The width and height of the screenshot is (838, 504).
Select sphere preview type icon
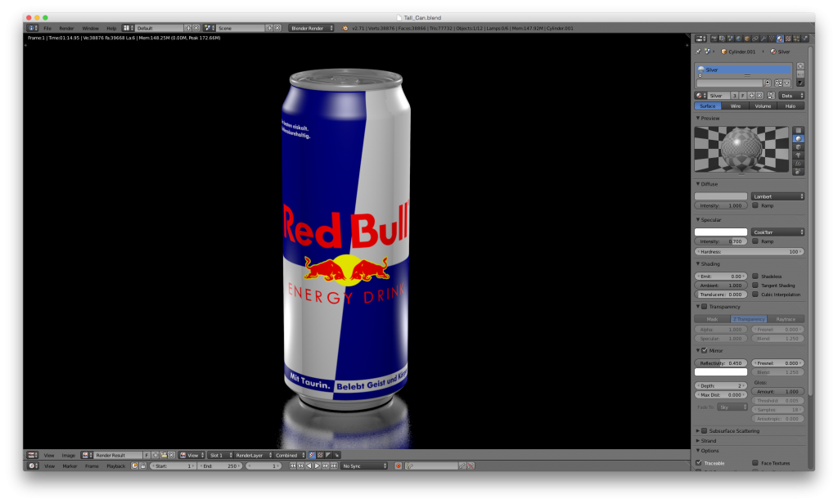[799, 138]
